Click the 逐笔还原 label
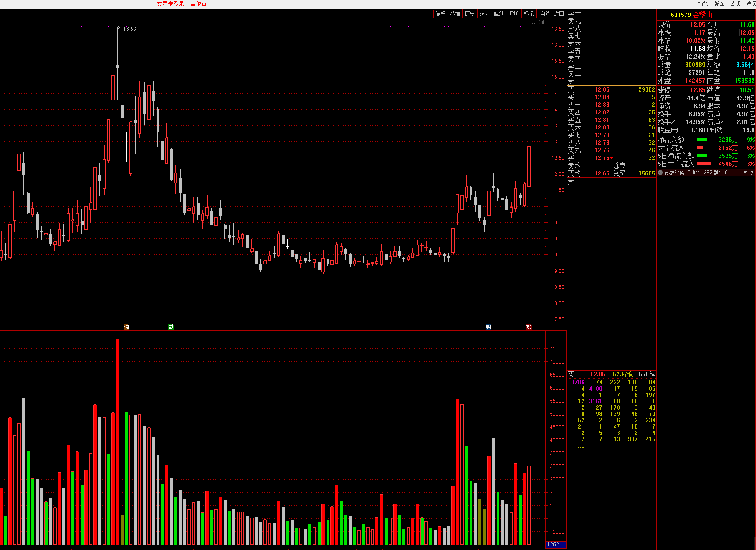The width and height of the screenshot is (756, 550). tap(675, 173)
